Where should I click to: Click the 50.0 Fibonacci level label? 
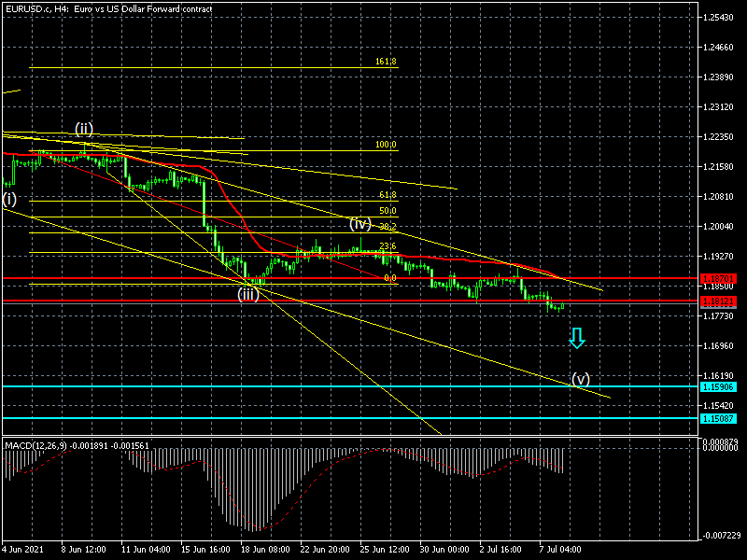click(x=388, y=211)
